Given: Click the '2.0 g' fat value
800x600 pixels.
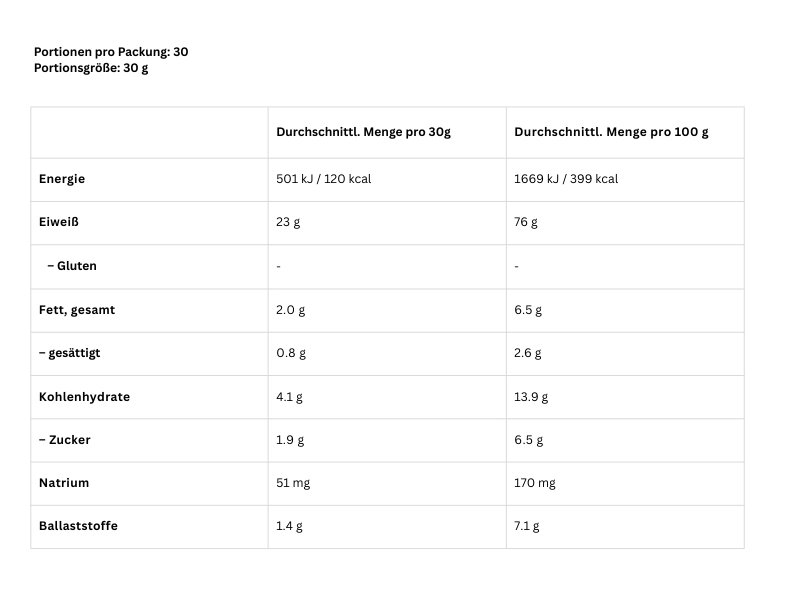Looking at the screenshot, I should 290,310.
